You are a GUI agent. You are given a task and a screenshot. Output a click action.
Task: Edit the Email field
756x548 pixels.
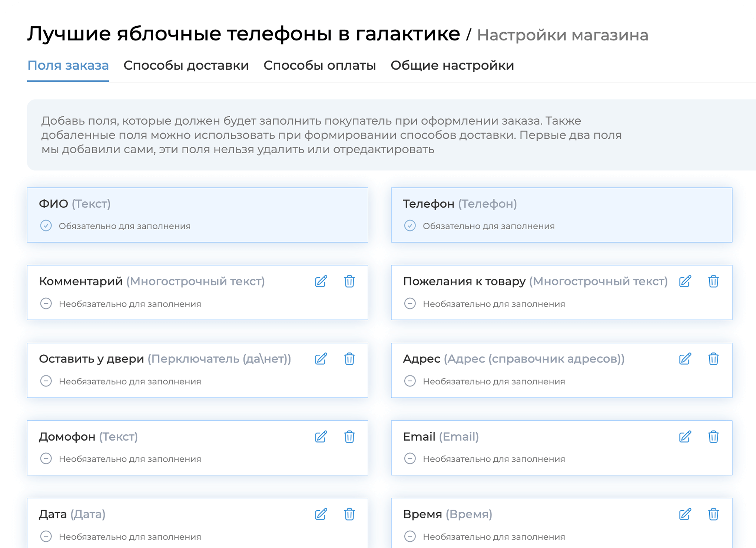tap(685, 437)
